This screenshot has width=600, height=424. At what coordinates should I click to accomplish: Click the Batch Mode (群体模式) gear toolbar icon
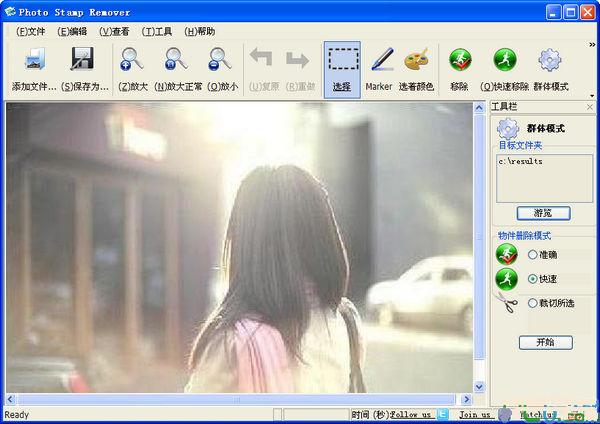[x=550, y=60]
